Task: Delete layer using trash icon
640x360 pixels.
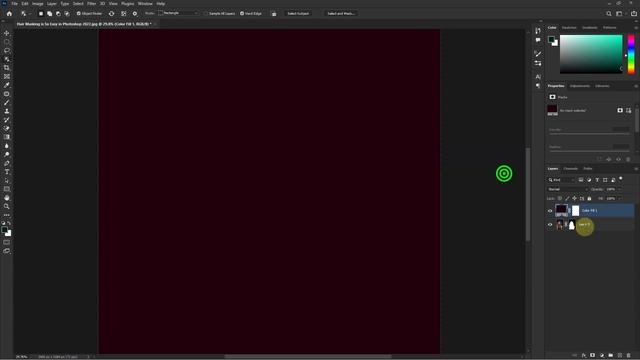Action: [629, 356]
